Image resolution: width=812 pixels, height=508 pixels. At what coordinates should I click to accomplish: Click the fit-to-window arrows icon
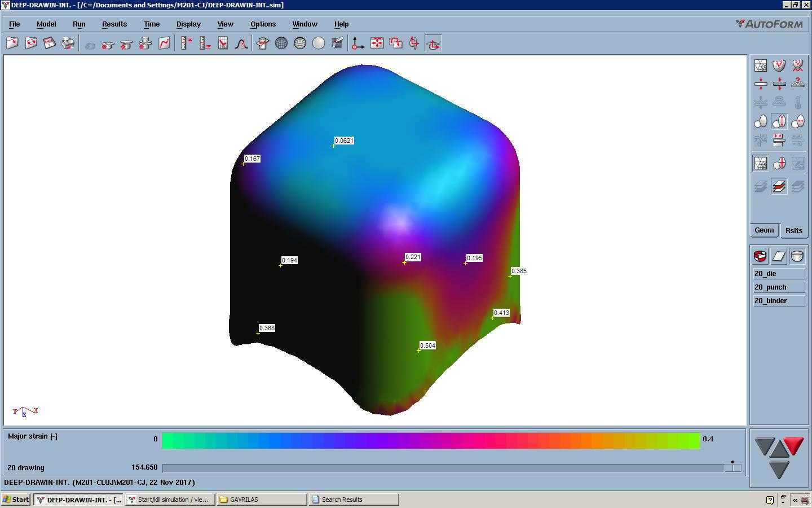point(377,43)
